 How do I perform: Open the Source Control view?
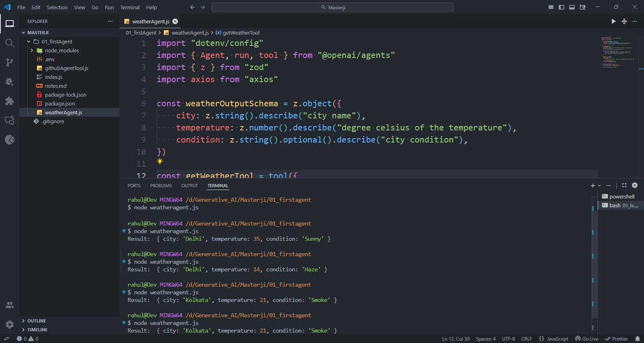tap(10, 62)
